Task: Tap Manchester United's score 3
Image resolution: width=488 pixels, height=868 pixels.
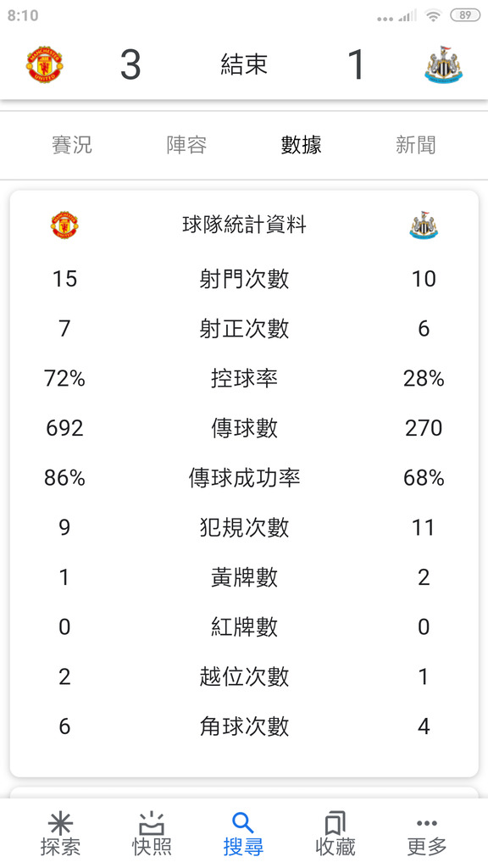Action: click(x=130, y=64)
